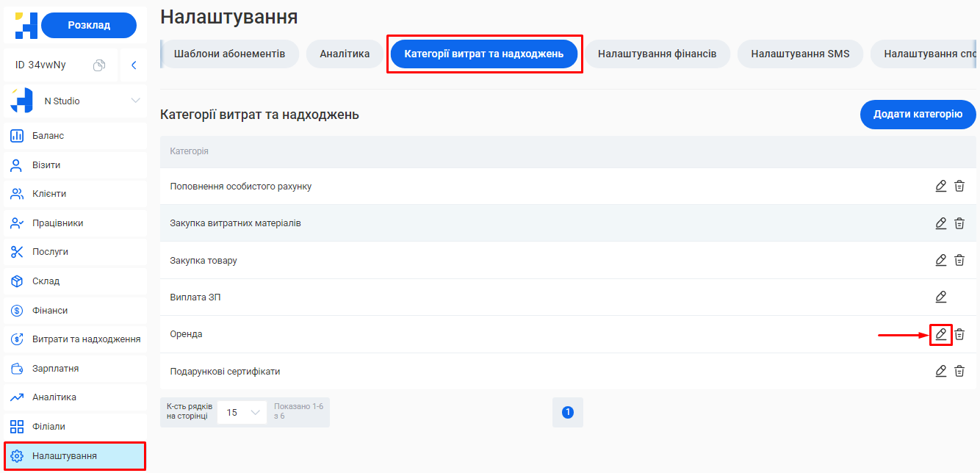Click the copy ID icon next to 34vwNy
The height and width of the screenshot is (473, 980).
click(99, 65)
